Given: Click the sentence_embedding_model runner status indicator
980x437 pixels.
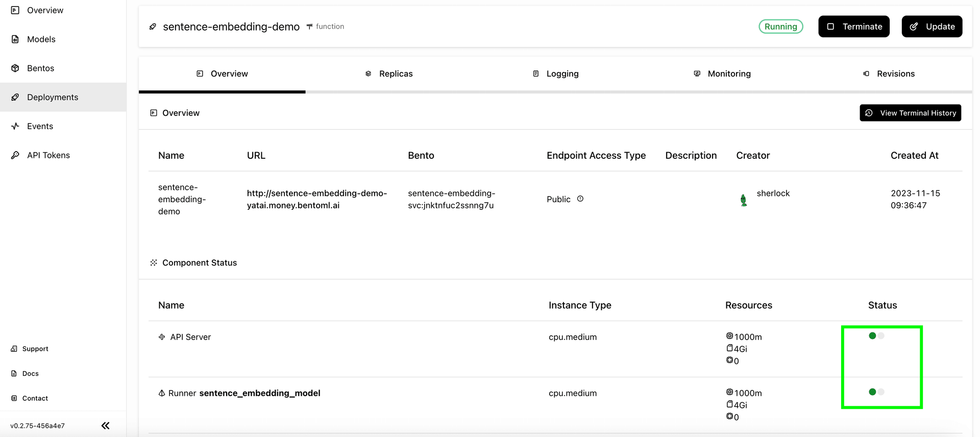Looking at the screenshot, I should click(876, 392).
